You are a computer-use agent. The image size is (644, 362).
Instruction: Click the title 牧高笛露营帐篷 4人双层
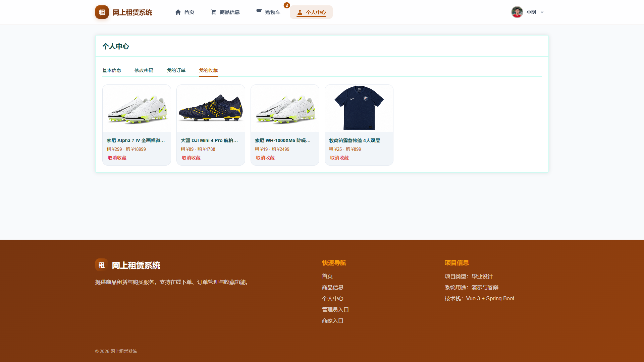click(355, 140)
